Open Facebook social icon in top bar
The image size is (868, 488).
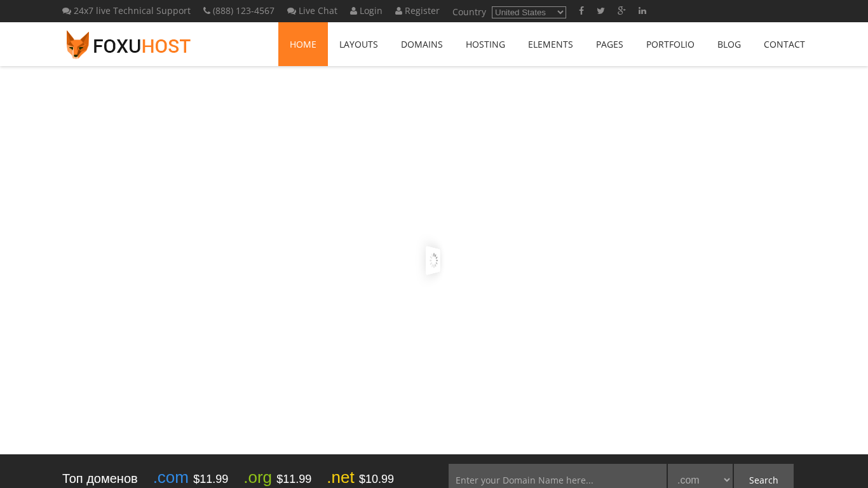coord(581,11)
